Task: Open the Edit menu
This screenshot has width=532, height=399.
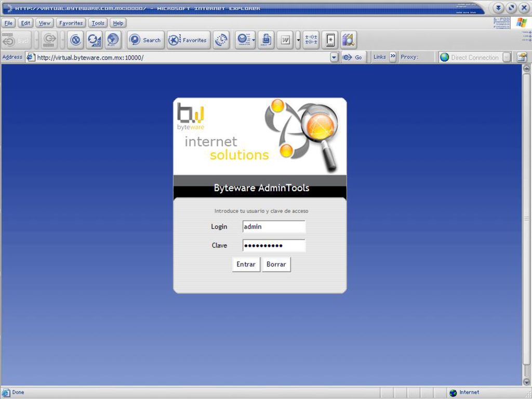Action: (x=25, y=23)
